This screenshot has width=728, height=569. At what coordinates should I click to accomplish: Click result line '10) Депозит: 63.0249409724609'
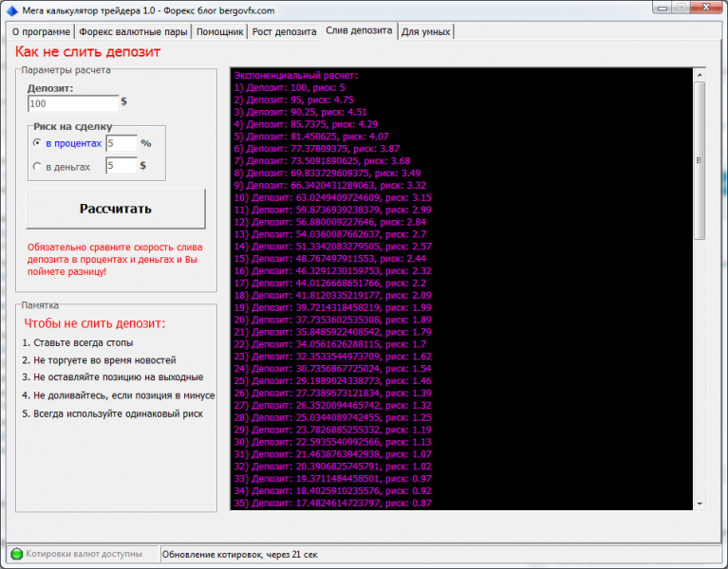[332, 197]
